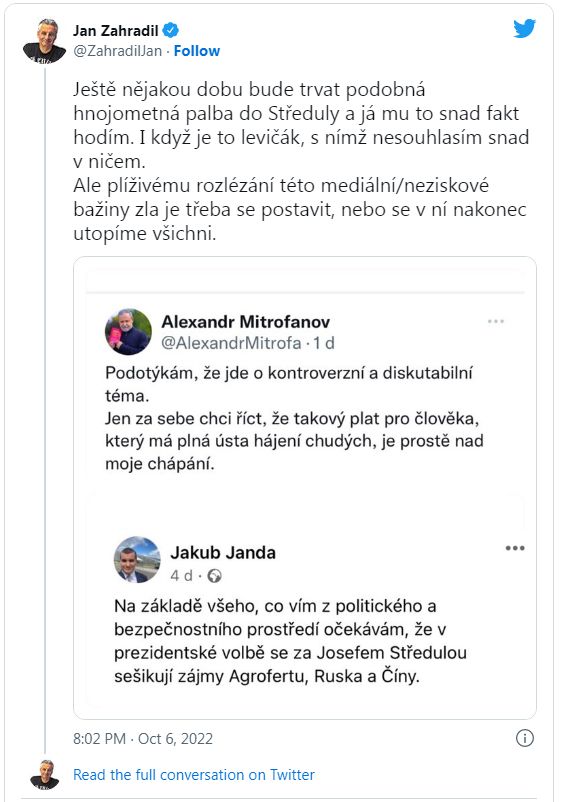The image size is (562, 802).
Task: Open Jakub Janda's profile picture
Action: 137,560
